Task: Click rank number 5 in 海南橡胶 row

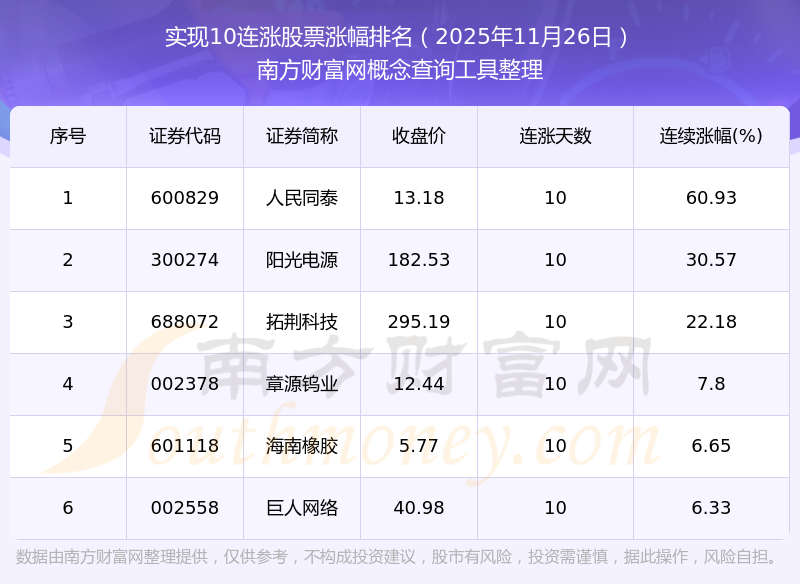Action: (68, 446)
